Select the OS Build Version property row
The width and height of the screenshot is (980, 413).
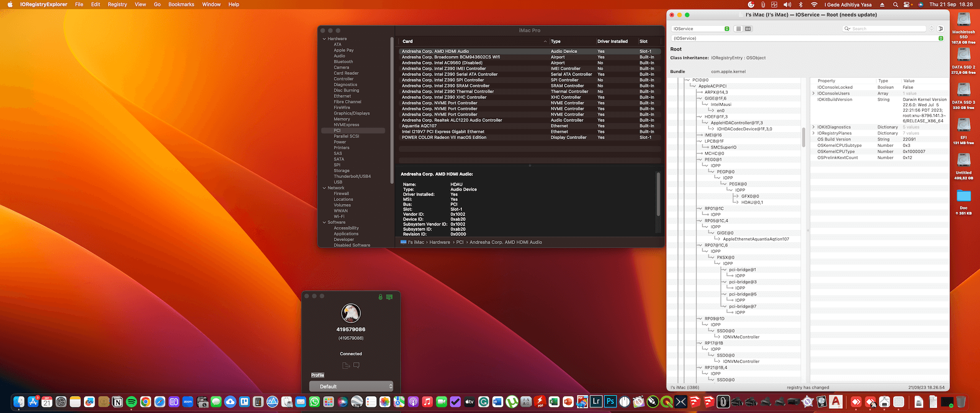pos(879,139)
